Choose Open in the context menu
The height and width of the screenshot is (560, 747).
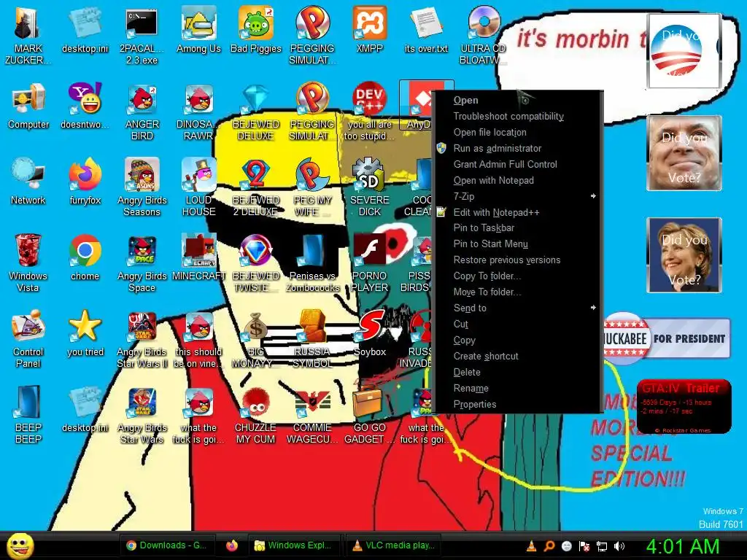tap(517, 100)
